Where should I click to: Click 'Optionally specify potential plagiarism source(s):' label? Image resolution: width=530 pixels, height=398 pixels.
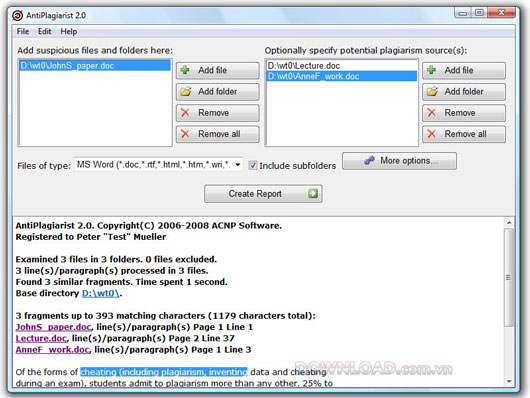[365, 50]
